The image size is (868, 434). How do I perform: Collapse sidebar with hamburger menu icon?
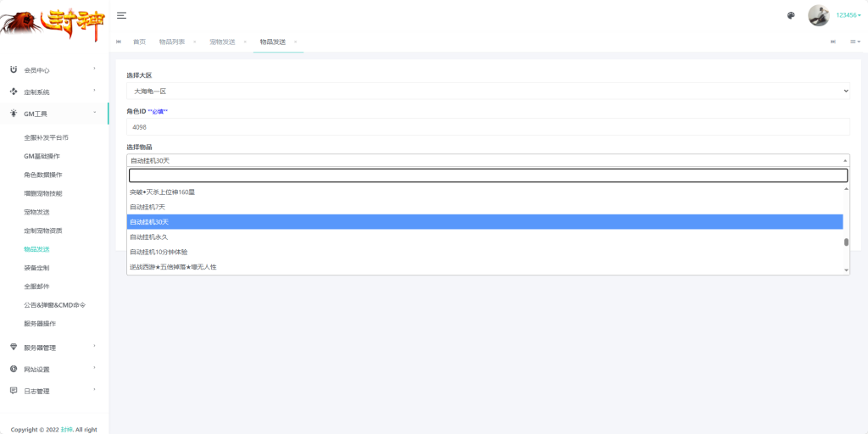click(x=122, y=15)
